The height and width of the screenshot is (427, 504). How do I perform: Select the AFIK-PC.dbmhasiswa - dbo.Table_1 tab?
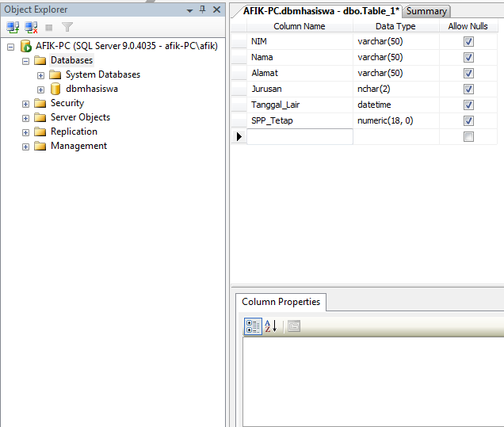click(x=321, y=11)
